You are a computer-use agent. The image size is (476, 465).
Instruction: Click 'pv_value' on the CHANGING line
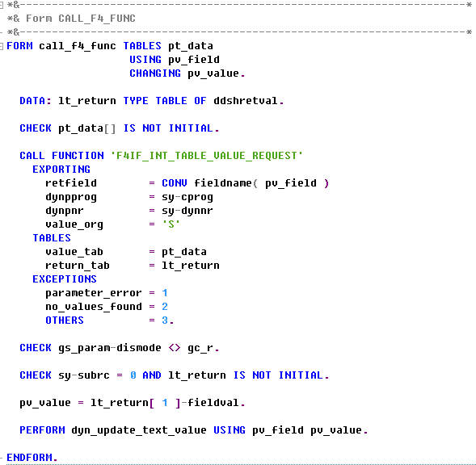click(213, 73)
